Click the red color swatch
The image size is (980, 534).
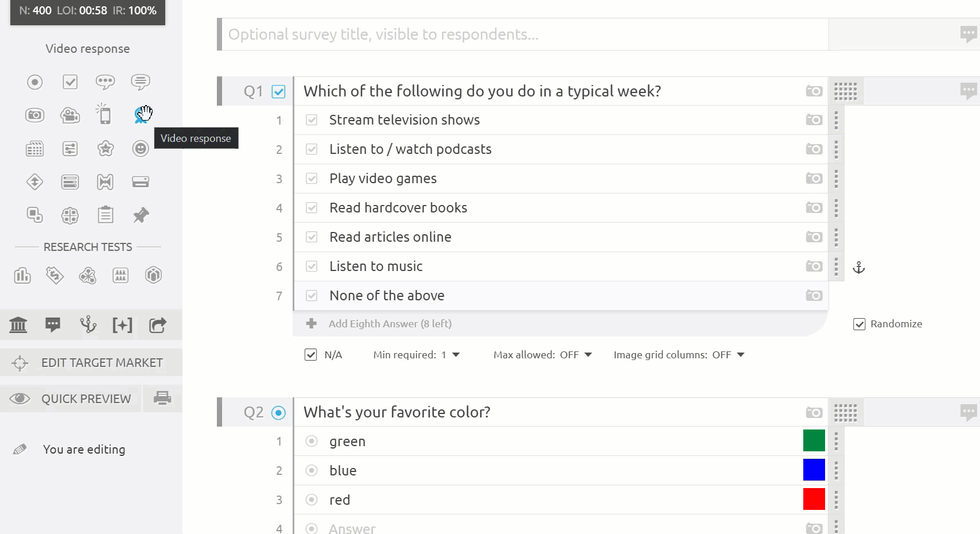(814, 499)
